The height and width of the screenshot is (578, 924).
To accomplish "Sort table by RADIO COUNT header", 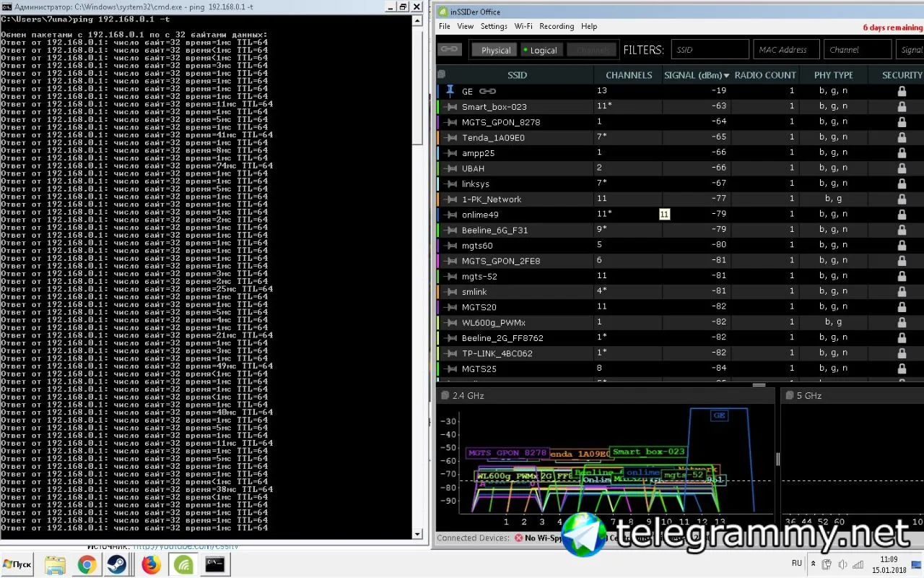I will 765,75.
